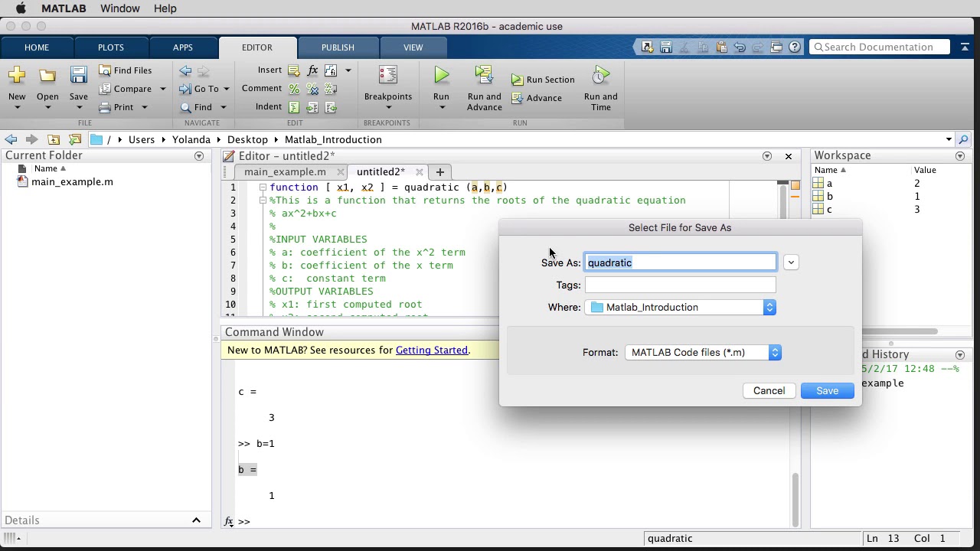
Task: Click the up one folder icon
Action: point(54,139)
